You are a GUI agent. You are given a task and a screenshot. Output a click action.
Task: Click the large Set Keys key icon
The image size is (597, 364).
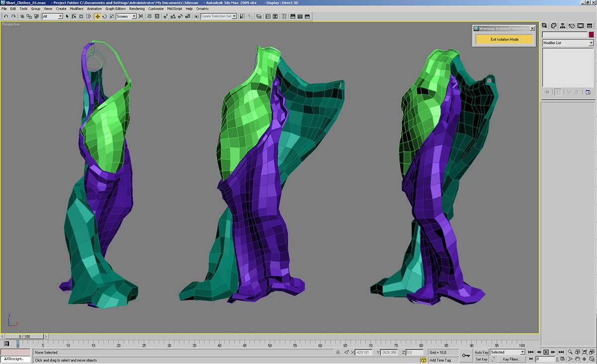coord(466,355)
